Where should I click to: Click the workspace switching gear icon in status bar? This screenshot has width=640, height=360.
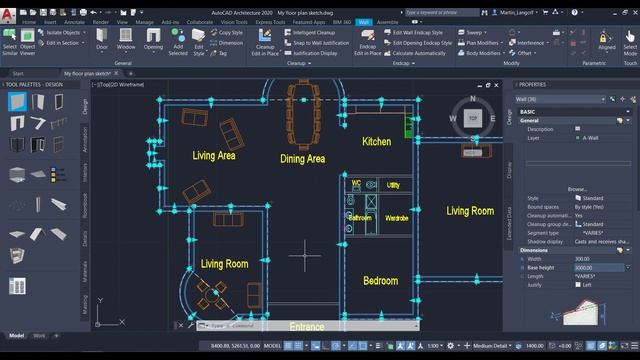[x=450, y=346]
